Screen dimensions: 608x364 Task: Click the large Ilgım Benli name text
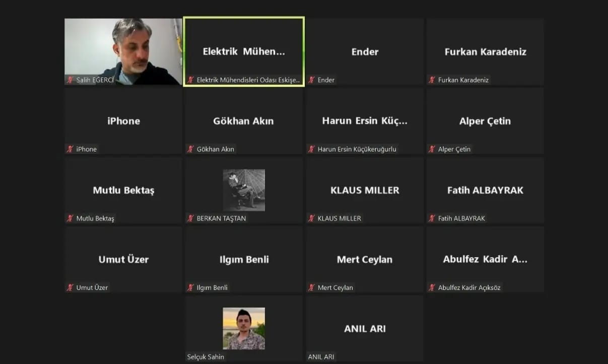click(244, 259)
